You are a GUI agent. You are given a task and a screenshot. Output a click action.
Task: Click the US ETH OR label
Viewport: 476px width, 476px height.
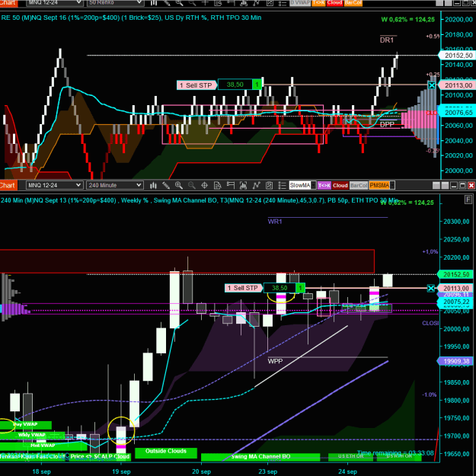350,456
